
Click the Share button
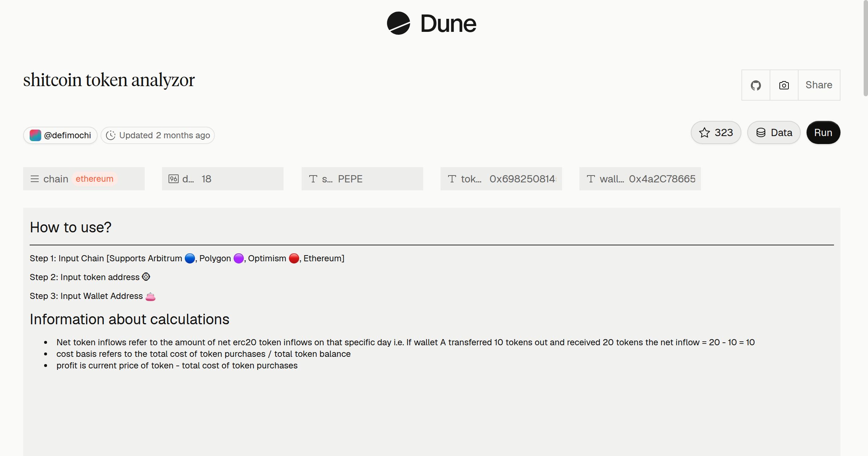pyautogui.click(x=819, y=85)
